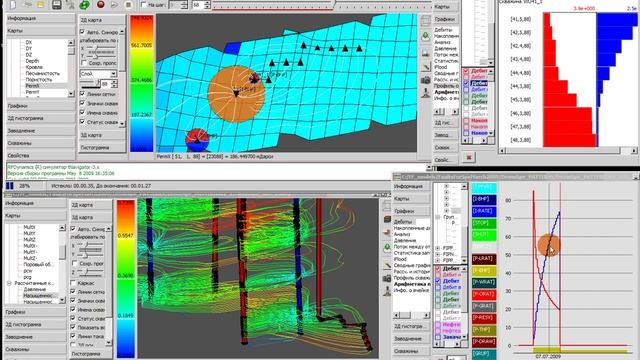
Task: Click the up arrow of the upper maps tree scrollbar
Action: tap(71, 42)
